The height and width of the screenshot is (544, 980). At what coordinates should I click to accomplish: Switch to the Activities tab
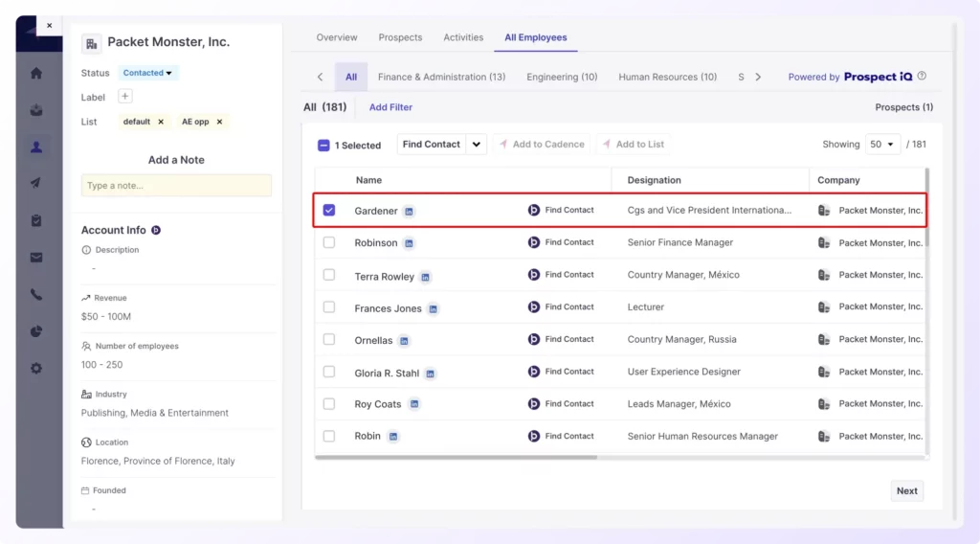463,37
